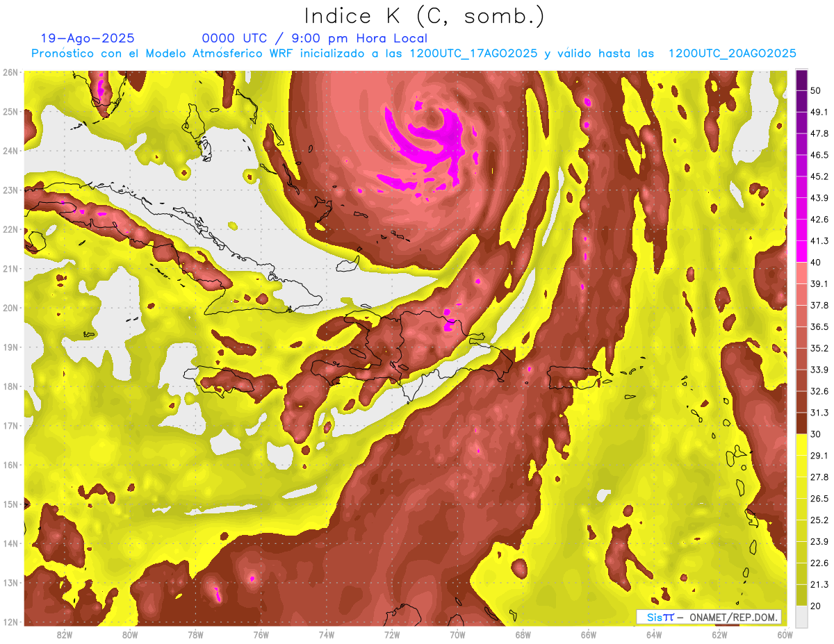The height and width of the screenshot is (644, 834).
Task: Click the '12N' latitude label
Action: click(10, 622)
